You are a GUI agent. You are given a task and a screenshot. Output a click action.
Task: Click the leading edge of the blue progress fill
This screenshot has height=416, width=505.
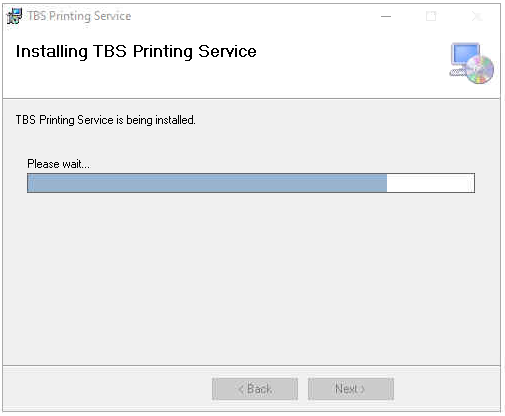coord(386,183)
